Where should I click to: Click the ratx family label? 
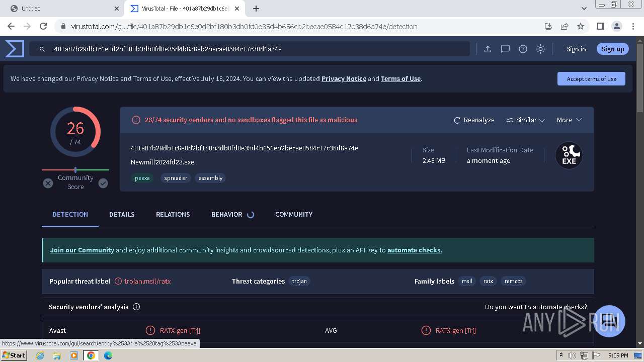[x=488, y=281]
